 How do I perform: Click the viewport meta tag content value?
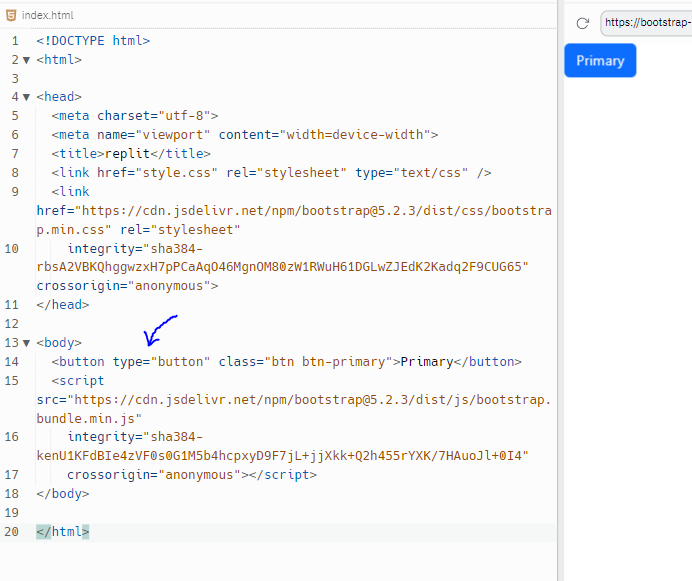coord(355,135)
